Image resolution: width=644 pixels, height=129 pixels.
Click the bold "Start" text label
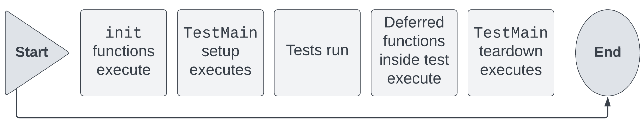click(x=32, y=52)
